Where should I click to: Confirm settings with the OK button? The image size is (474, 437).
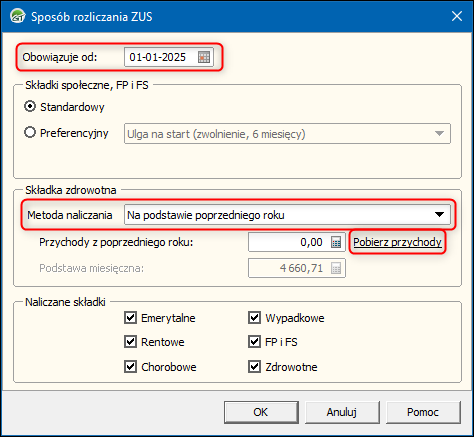[x=261, y=412]
